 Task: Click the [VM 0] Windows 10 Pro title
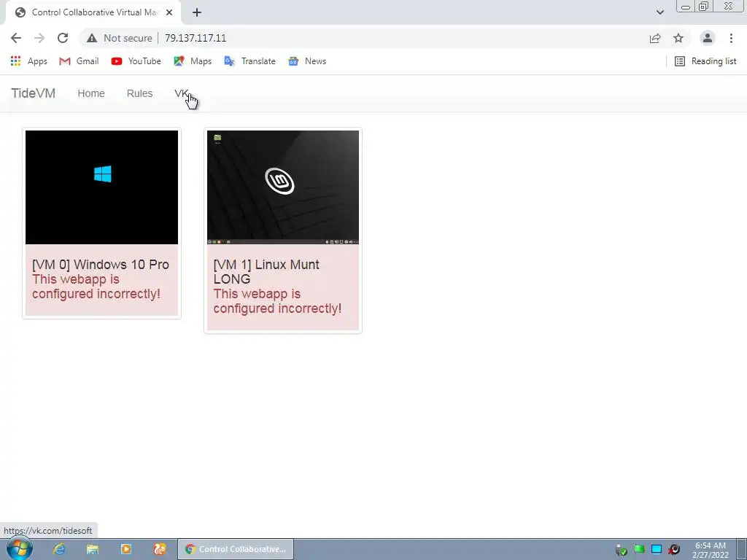(x=101, y=265)
